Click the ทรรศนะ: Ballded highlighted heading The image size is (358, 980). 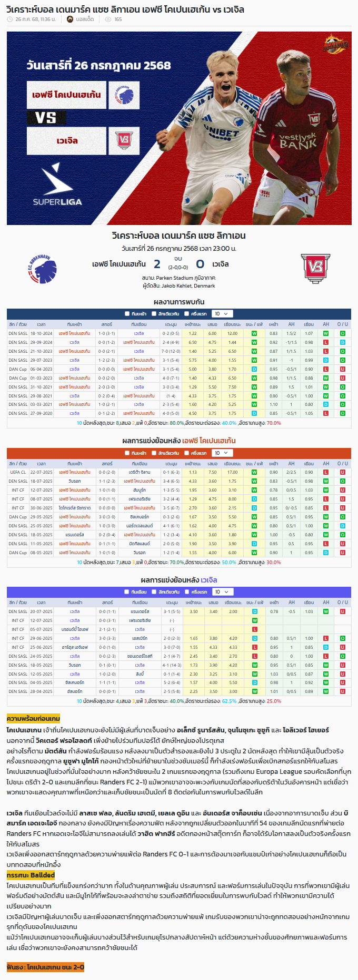point(31,875)
